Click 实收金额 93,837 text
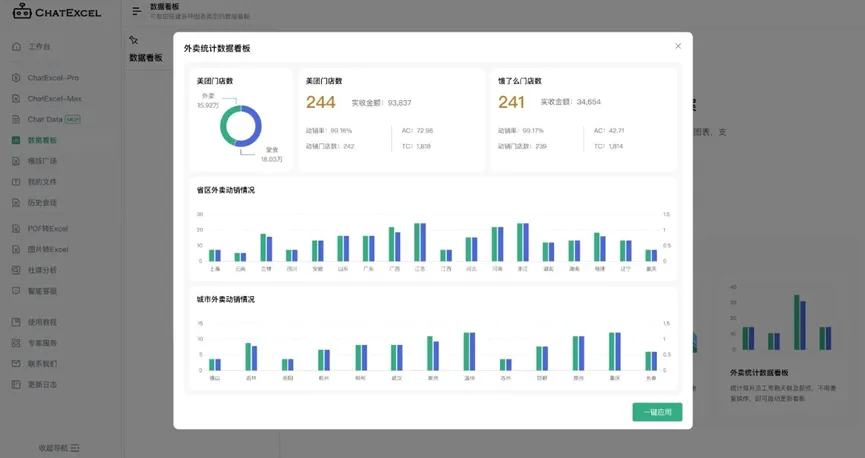 [x=381, y=103]
